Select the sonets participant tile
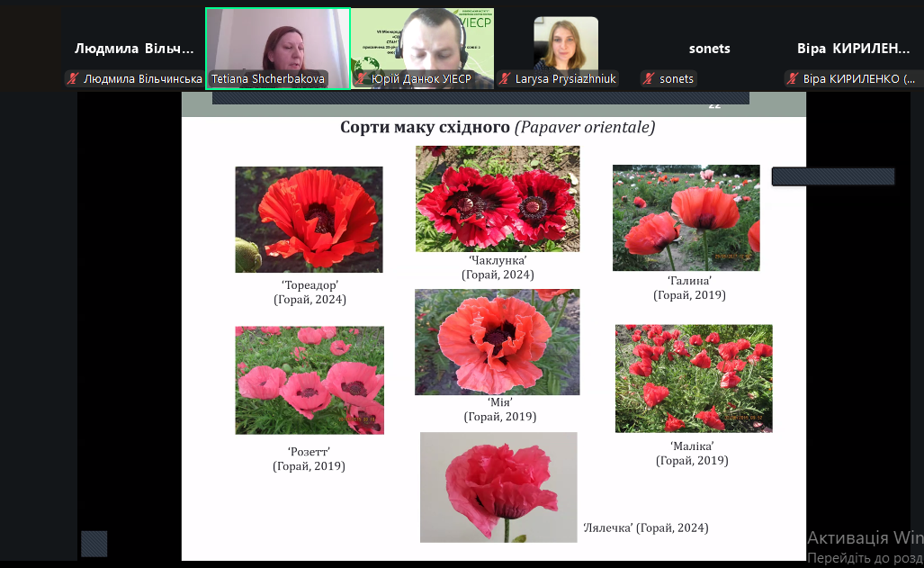This screenshot has width=924, height=568. tap(709, 49)
